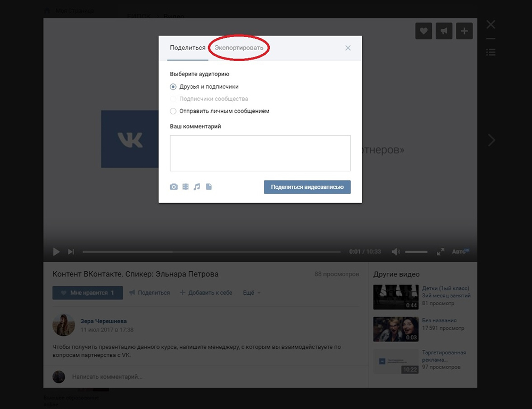Open the Детки (1ый класс) video thumbnail
Image resolution: width=532 pixels, height=409 pixels.
click(396, 297)
